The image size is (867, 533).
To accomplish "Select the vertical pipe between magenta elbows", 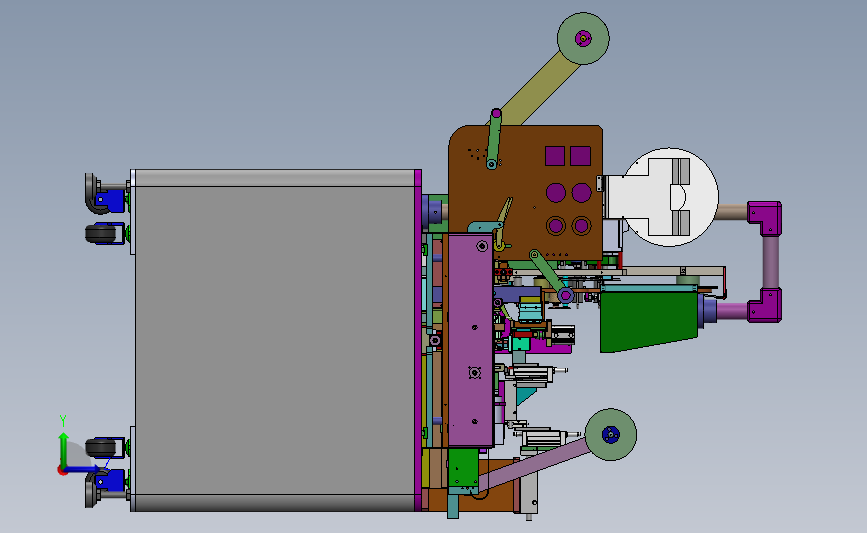I will [x=771, y=262].
